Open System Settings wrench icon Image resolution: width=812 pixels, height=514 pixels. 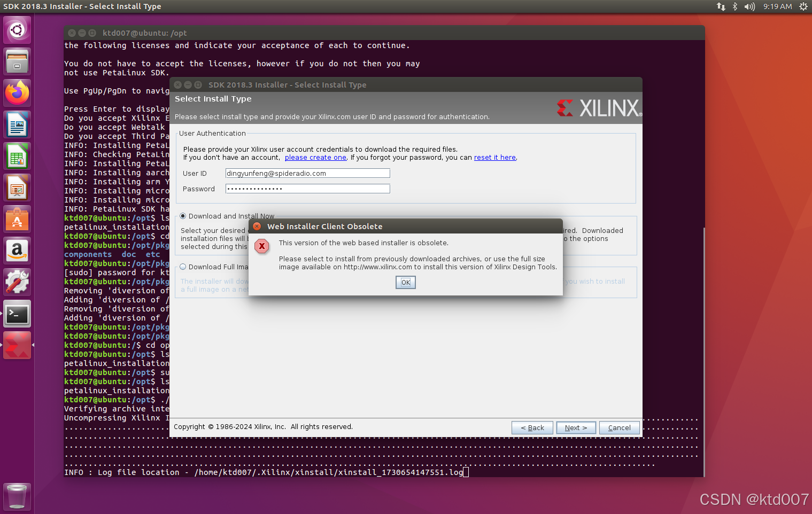(x=17, y=282)
